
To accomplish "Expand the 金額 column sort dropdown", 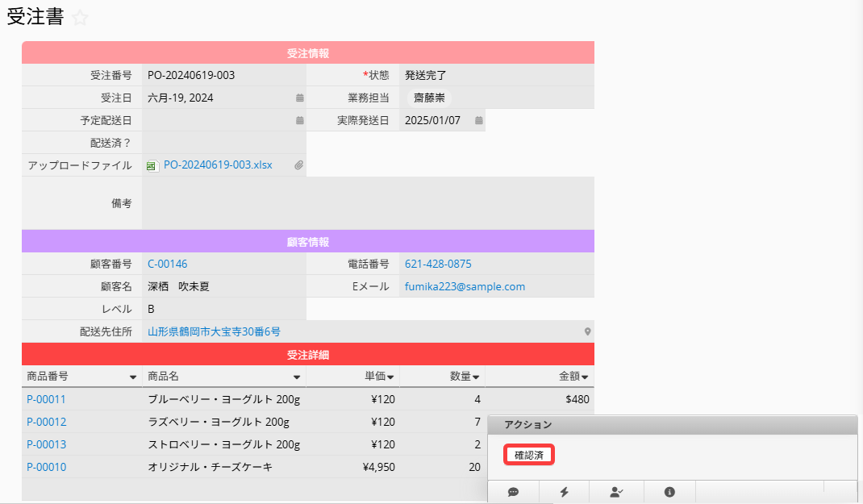I will click(585, 377).
